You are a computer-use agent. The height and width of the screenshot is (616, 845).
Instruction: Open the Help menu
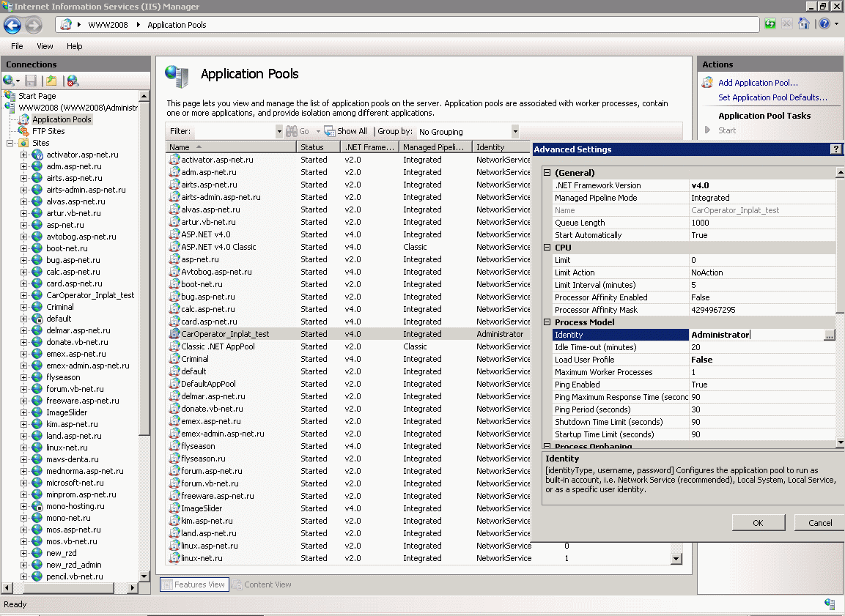74,45
